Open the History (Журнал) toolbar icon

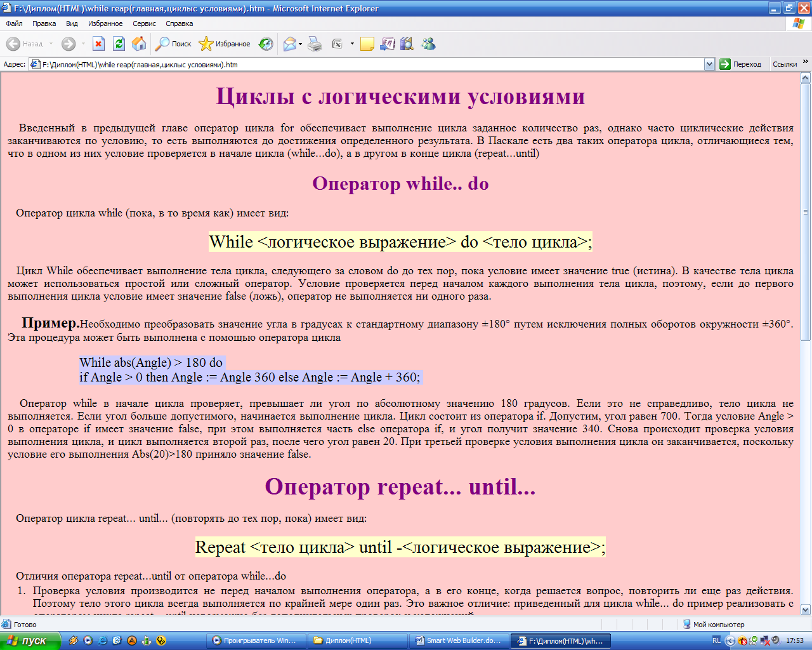click(x=266, y=44)
